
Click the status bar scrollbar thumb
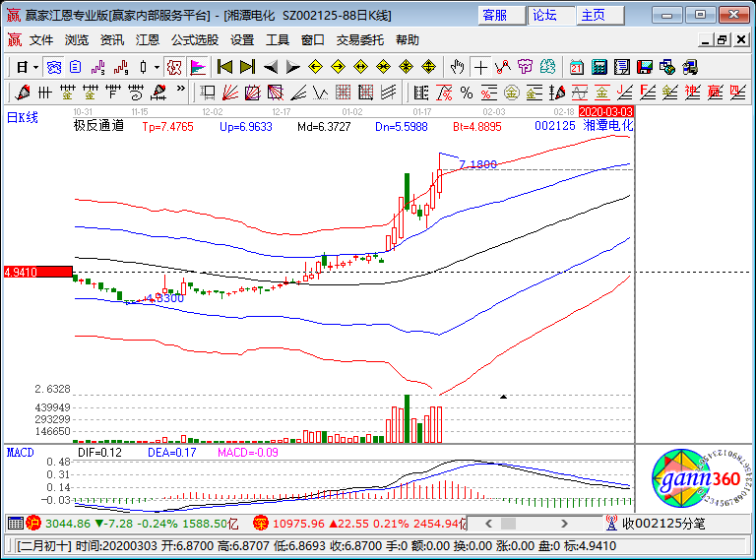point(508,524)
